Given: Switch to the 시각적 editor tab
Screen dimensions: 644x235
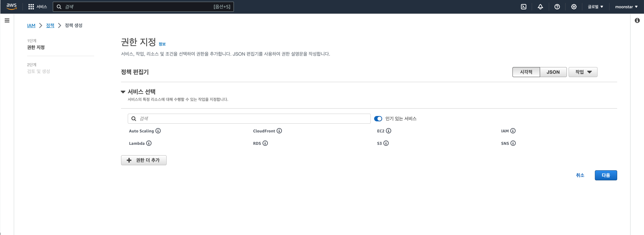Looking at the screenshot, I should point(526,72).
